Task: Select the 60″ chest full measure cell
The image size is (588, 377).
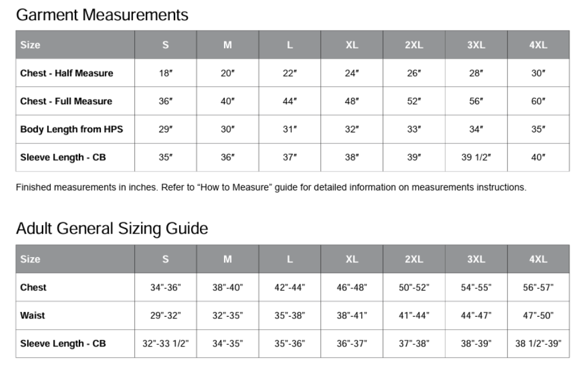Action: (x=538, y=101)
